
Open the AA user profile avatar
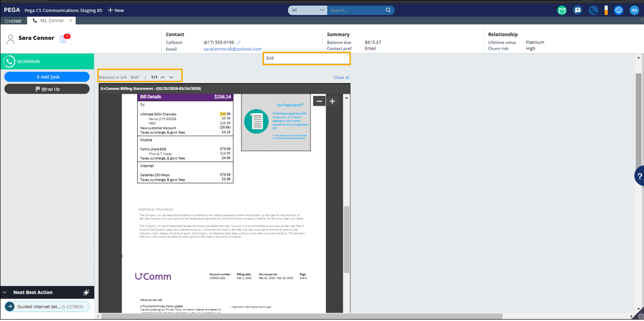point(635,10)
